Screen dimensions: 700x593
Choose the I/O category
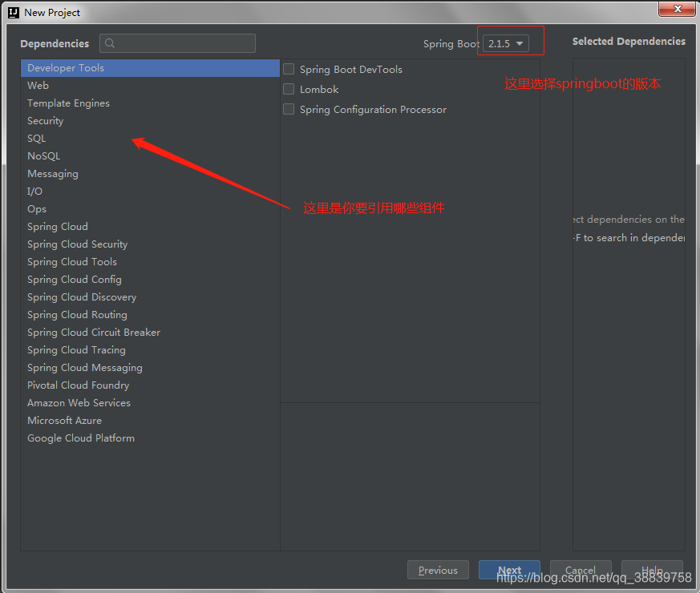pyautogui.click(x=150, y=191)
